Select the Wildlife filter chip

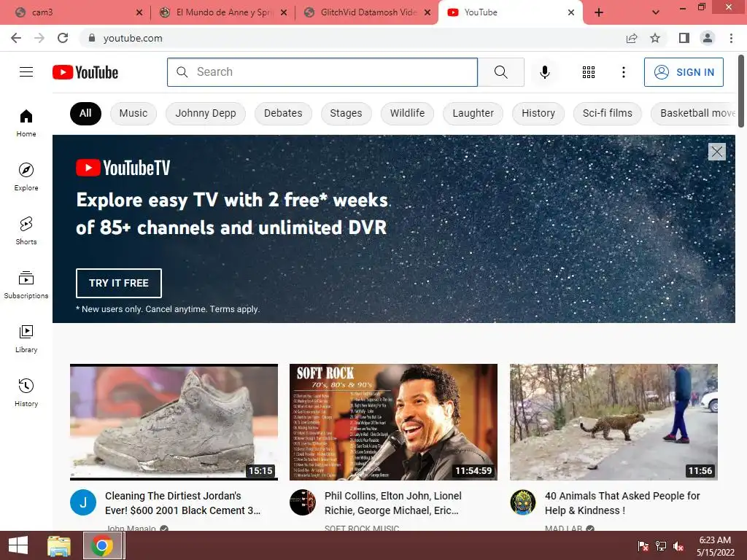[407, 113]
